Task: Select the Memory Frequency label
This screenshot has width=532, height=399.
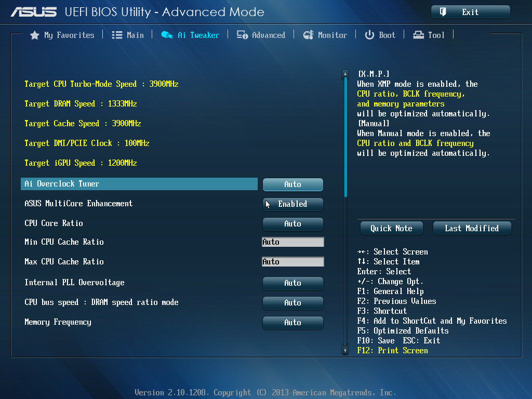Action: tap(58, 322)
